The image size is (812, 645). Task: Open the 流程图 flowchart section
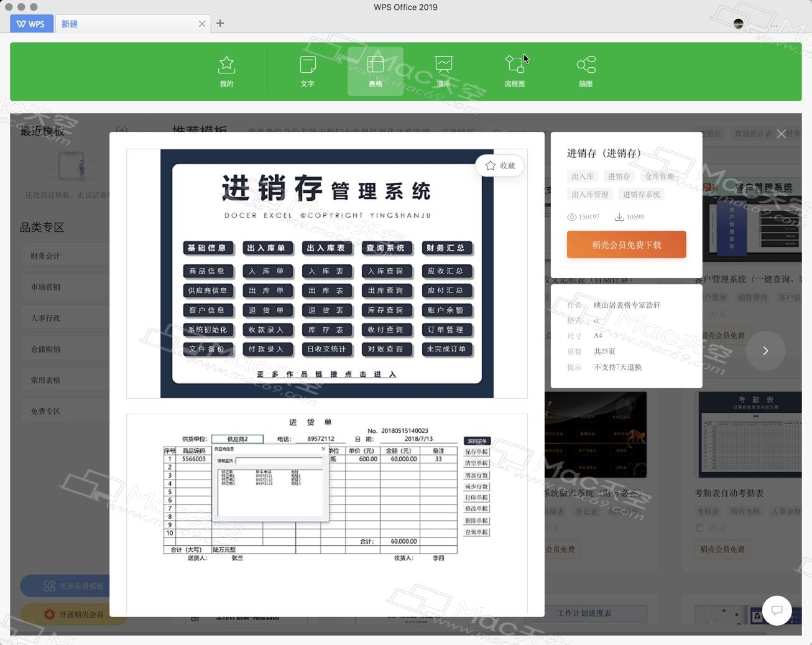[x=515, y=70]
